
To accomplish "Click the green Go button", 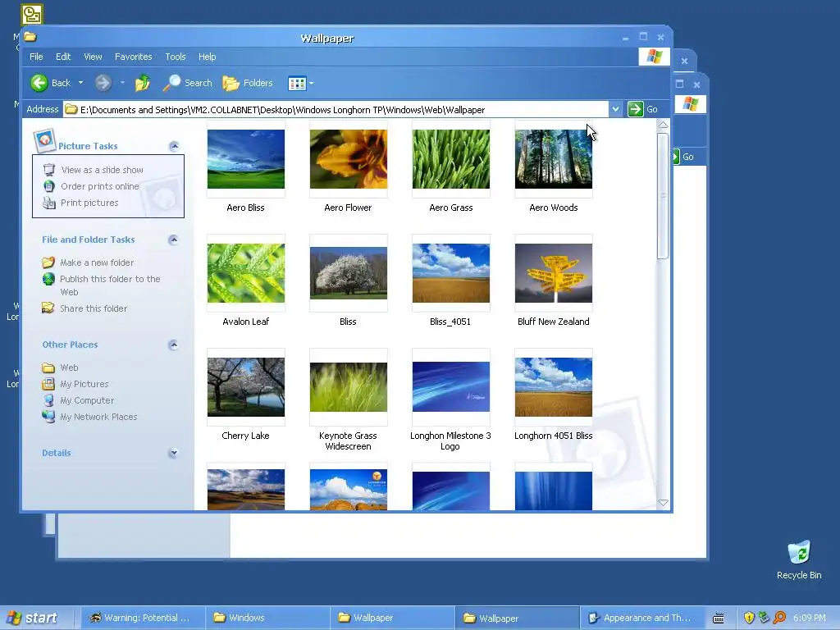I will pyautogui.click(x=643, y=109).
